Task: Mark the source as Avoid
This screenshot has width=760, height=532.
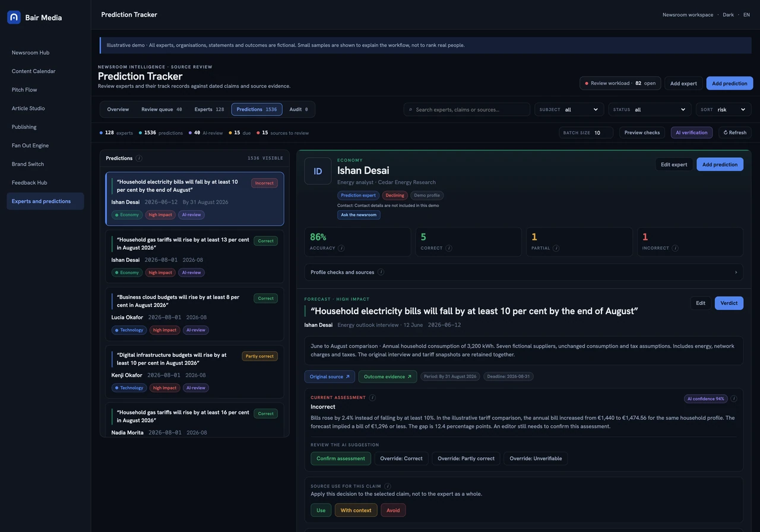Action: tap(393, 511)
